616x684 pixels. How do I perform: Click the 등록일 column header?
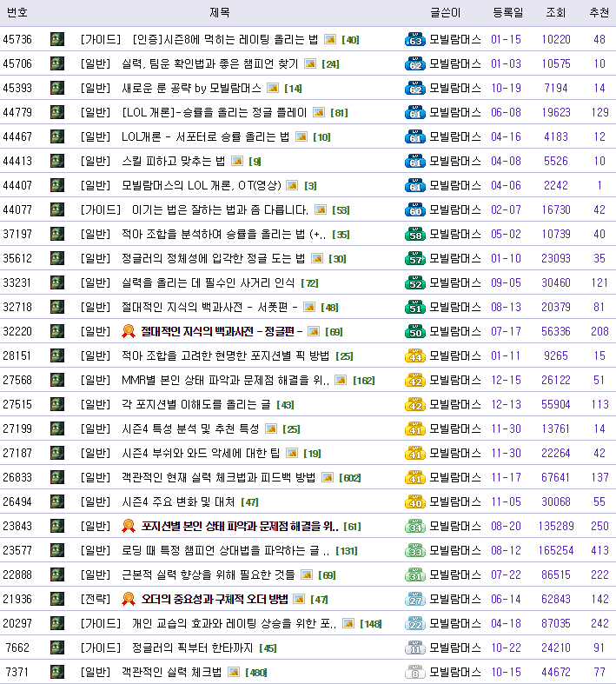[x=508, y=12]
